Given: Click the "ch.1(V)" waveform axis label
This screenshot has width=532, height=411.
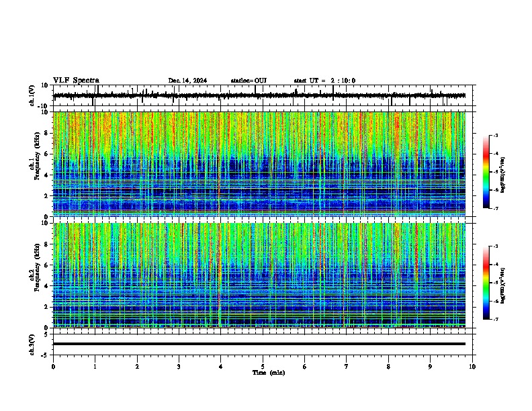Looking at the screenshot, I should pyautogui.click(x=32, y=95).
